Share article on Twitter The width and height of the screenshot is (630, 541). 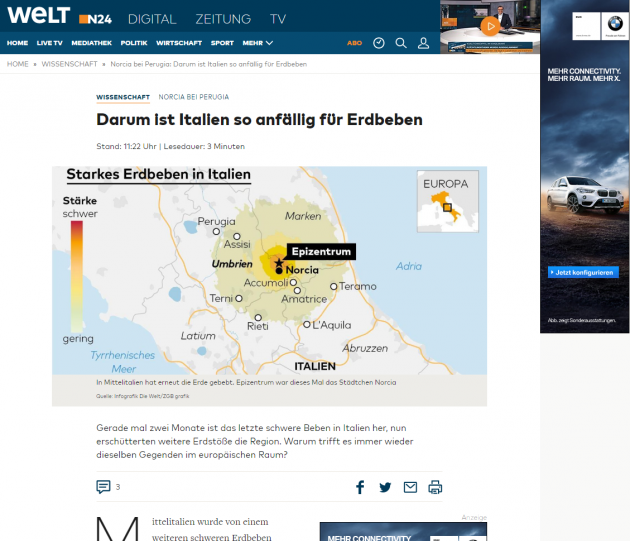tap(385, 487)
